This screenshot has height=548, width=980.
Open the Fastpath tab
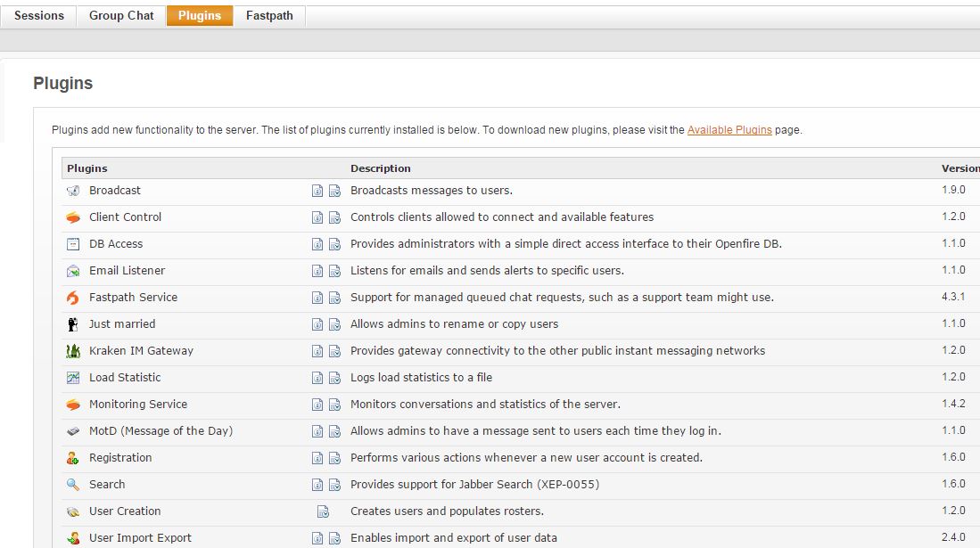coord(269,16)
